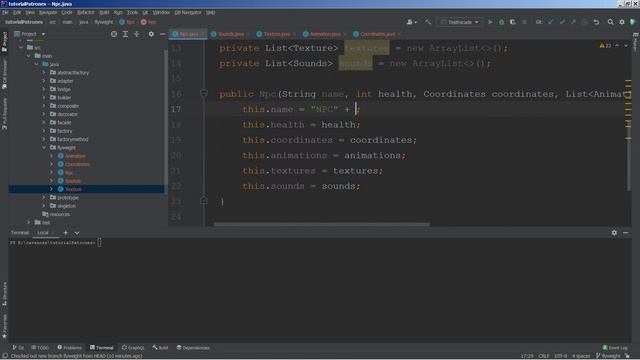640x360 pixels.
Task: Hide the Terminal panel with the minus icon
Action: pyautogui.click(x=626, y=233)
